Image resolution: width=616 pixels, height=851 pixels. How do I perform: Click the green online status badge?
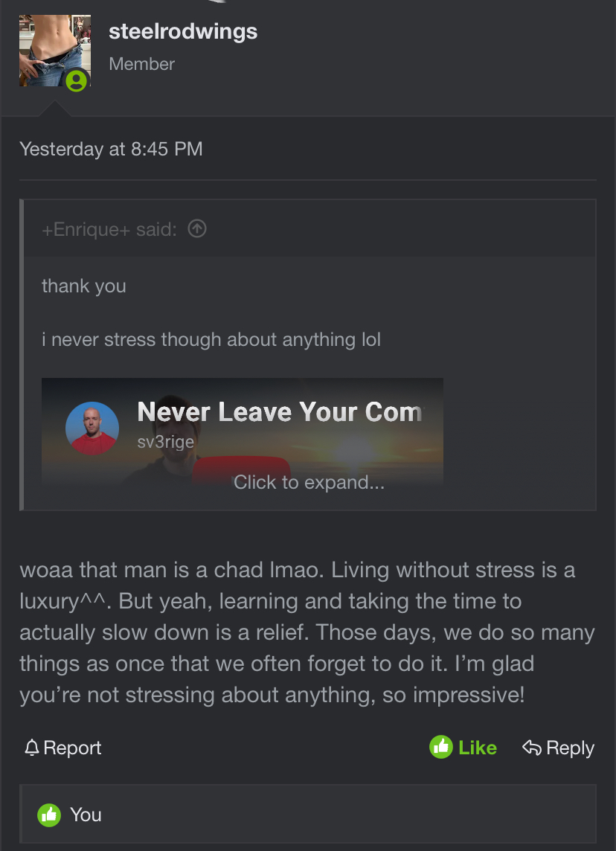77,80
